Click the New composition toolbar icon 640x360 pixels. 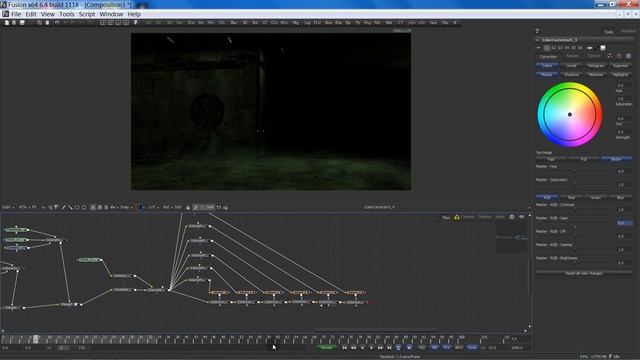7,22
